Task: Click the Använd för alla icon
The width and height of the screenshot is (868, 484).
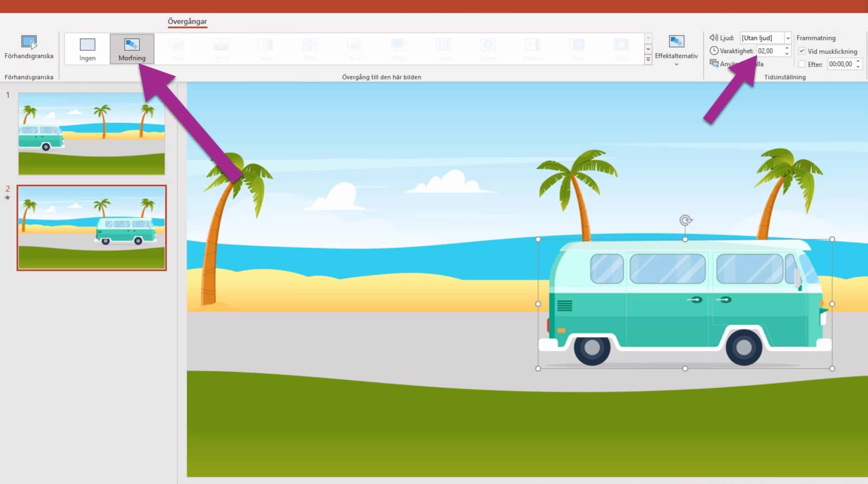Action: 714,63
